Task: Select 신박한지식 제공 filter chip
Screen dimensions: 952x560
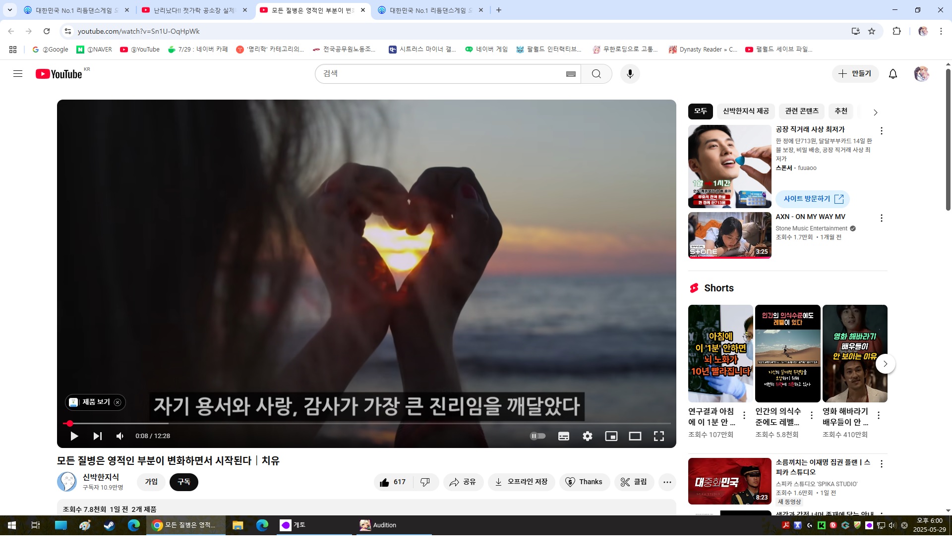Action: point(745,111)
